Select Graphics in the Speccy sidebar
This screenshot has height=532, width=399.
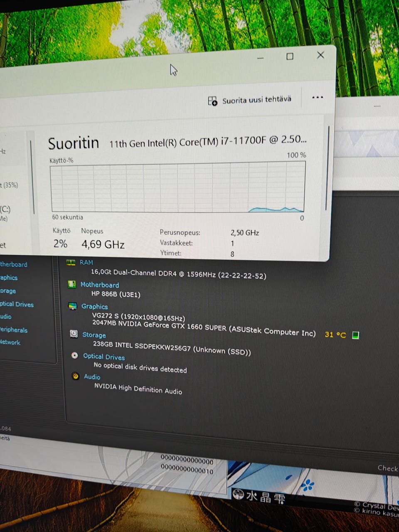(9, 278)
